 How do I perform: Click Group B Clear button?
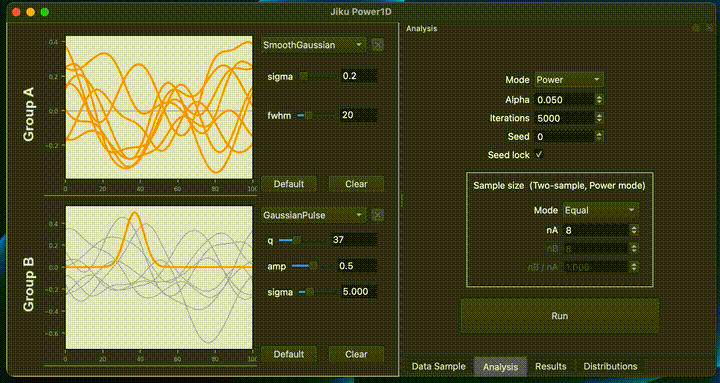point(356,354)
